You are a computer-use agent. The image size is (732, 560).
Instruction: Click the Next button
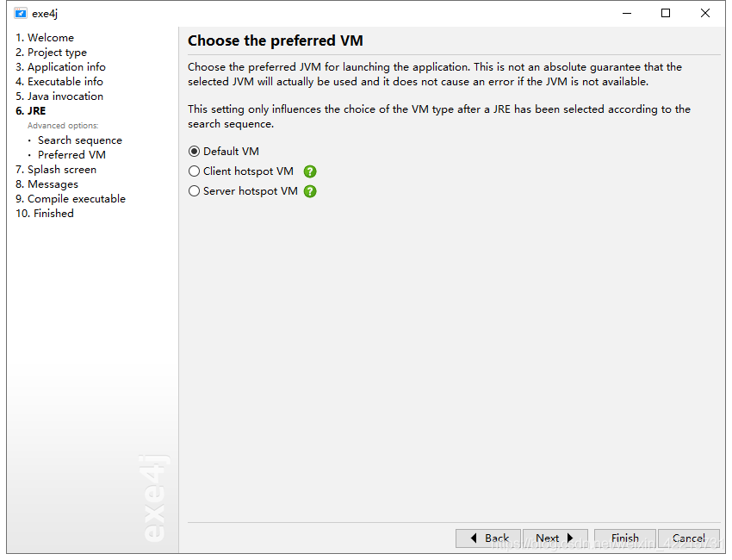click(x=555, y=538)
